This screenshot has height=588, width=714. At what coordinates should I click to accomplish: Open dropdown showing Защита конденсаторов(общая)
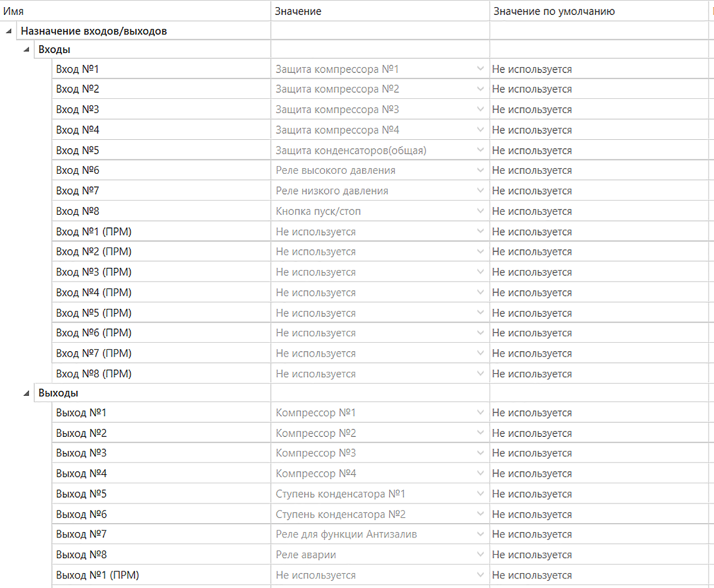click(x=481, y=151)
